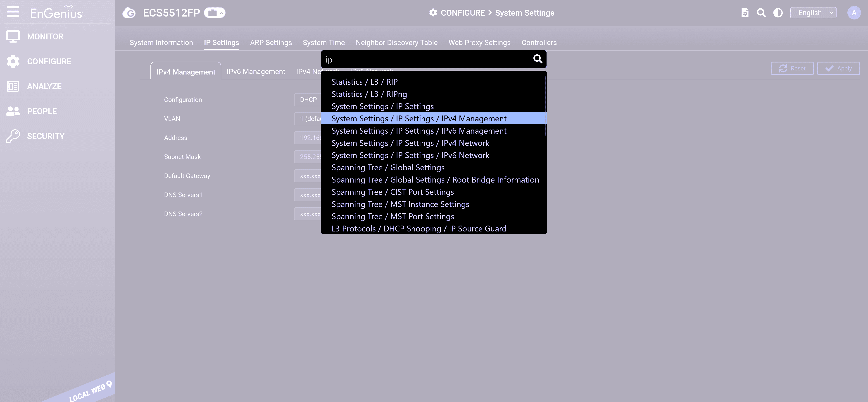868x402 pixels.
Task: Click the top-bar search icon
Action: [761, 13]
